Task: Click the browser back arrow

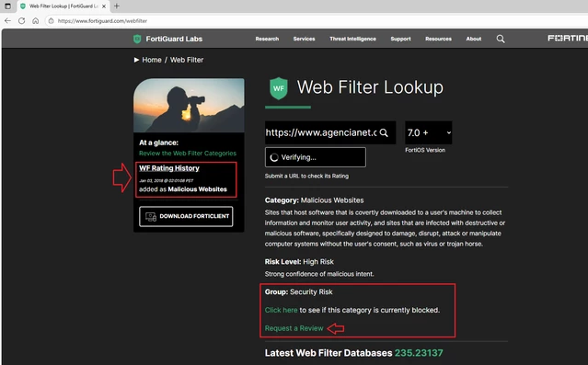Action: point(7,20)
